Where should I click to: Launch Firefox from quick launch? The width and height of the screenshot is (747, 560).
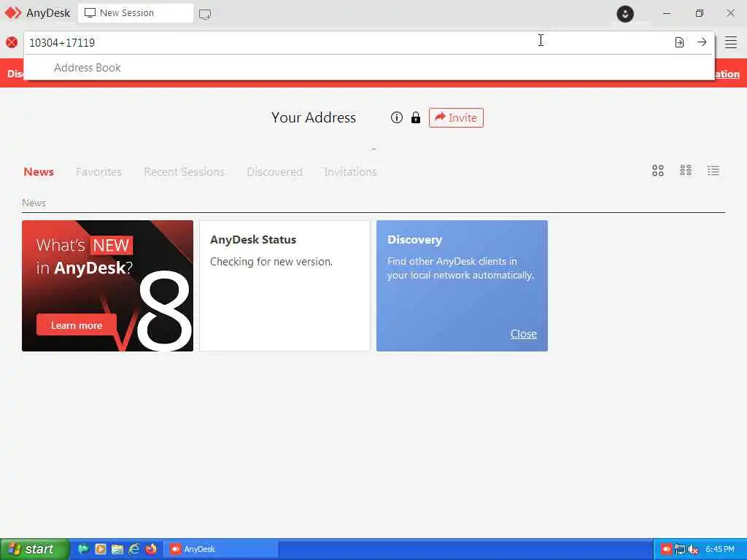click(151, 549)
